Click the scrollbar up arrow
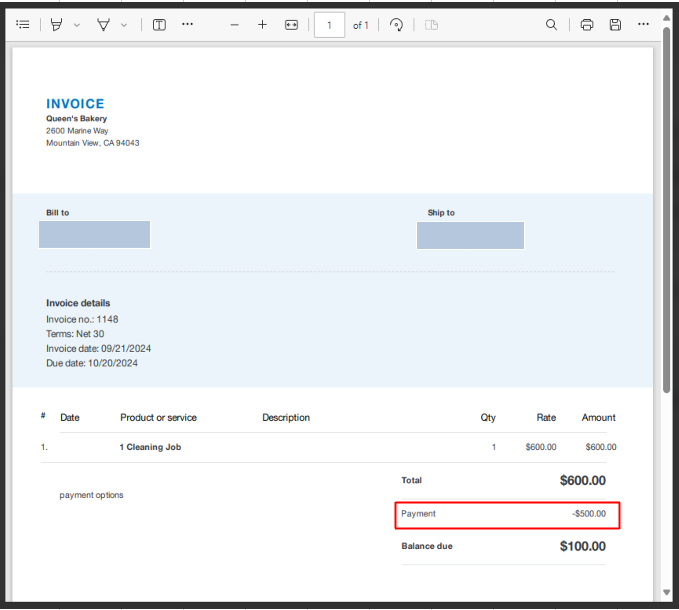 [666, 18]
